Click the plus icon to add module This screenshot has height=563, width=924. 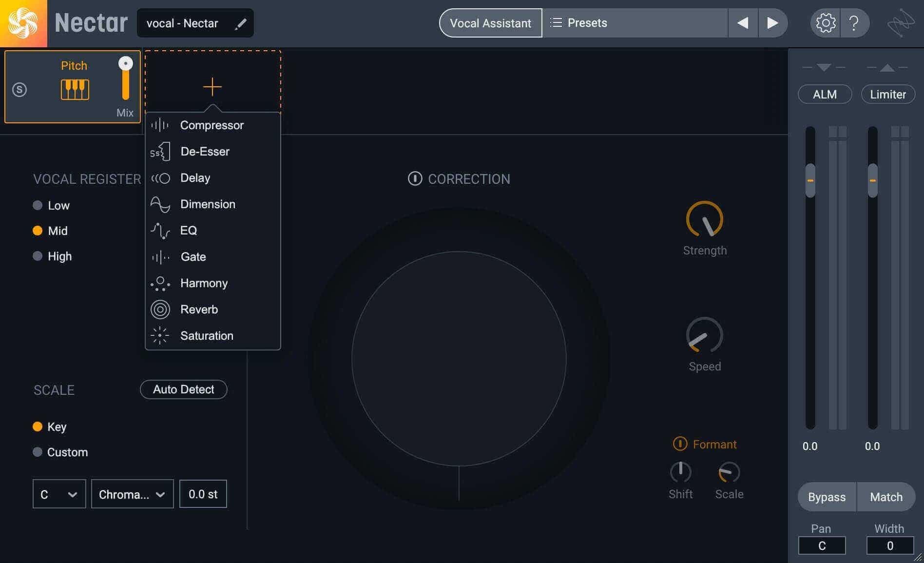tap(212, 87)
